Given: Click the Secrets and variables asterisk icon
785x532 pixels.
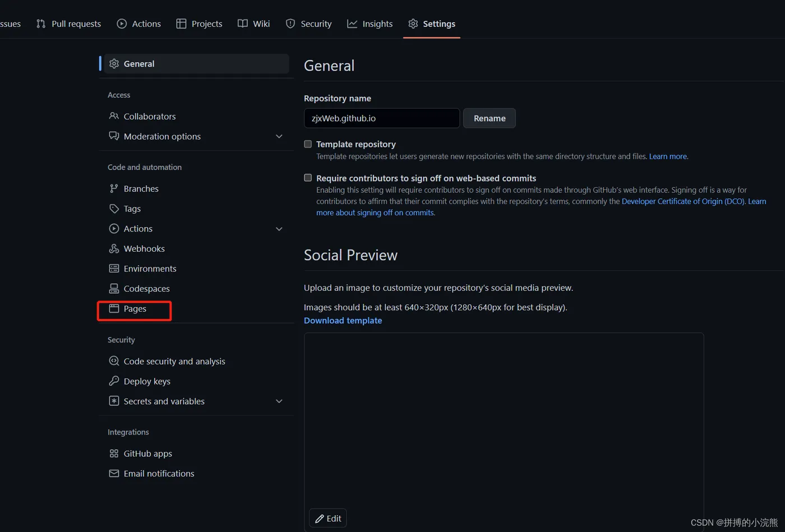Looking at the screenshot, I should (114, 401).
